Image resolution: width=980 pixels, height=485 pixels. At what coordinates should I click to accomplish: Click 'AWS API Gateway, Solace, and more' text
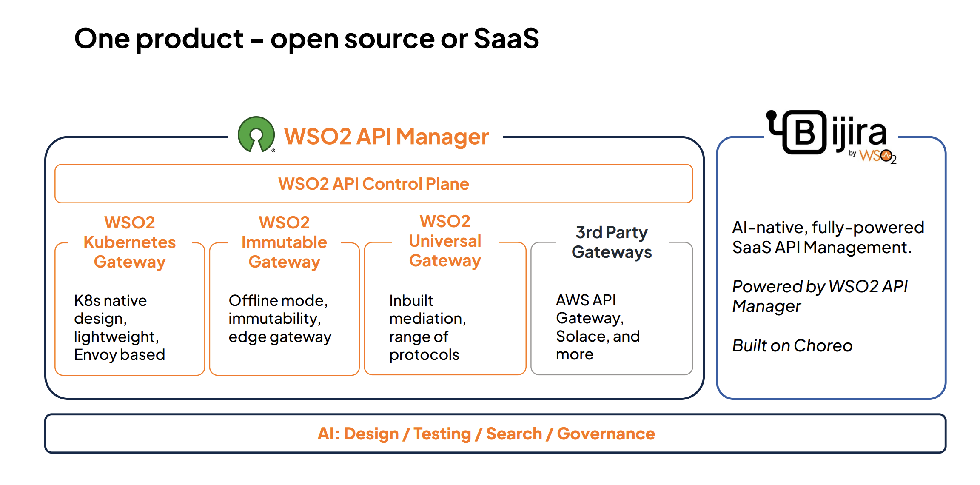coord(598,327)
